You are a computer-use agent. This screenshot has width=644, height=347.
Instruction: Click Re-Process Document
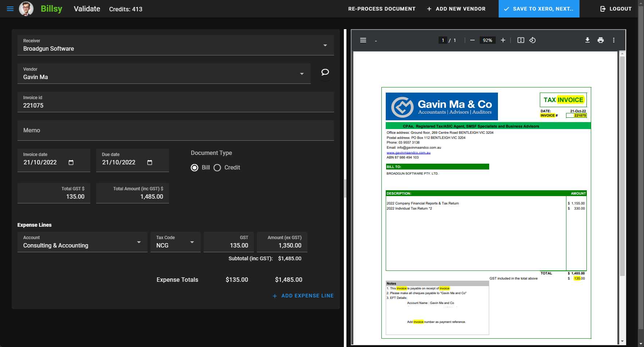[x=382, y=9]
